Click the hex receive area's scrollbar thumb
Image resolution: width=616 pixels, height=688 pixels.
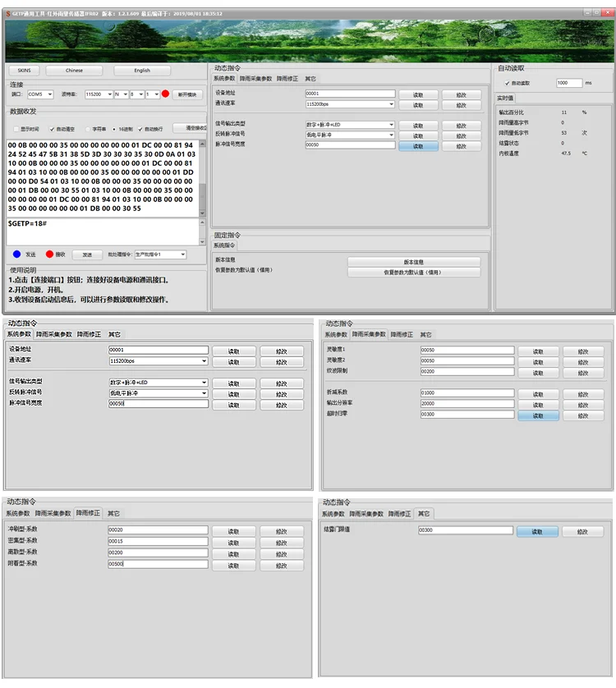point(202,195)
